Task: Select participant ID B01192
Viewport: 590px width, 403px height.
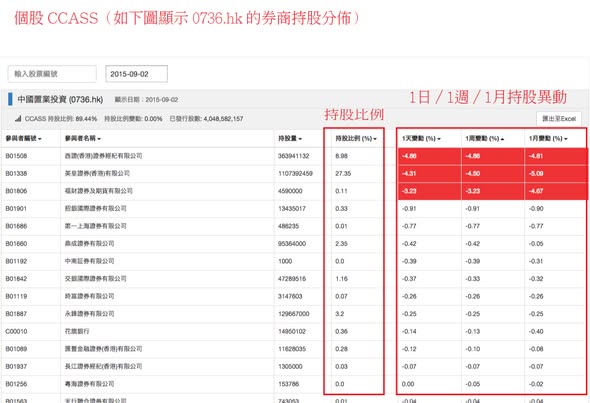Action: (16, 261)
